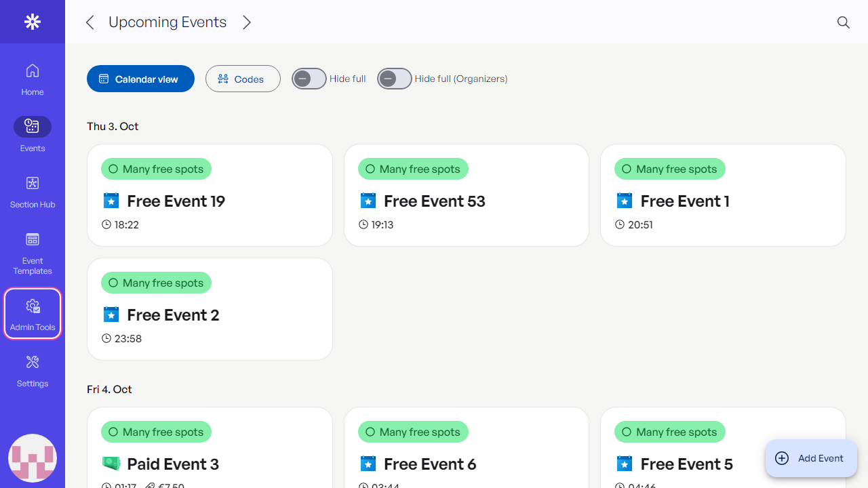Enable the Hide full (Organizers) switch
Screen dimensions: 868x488
pyautogui.click(x=395, y=79)
